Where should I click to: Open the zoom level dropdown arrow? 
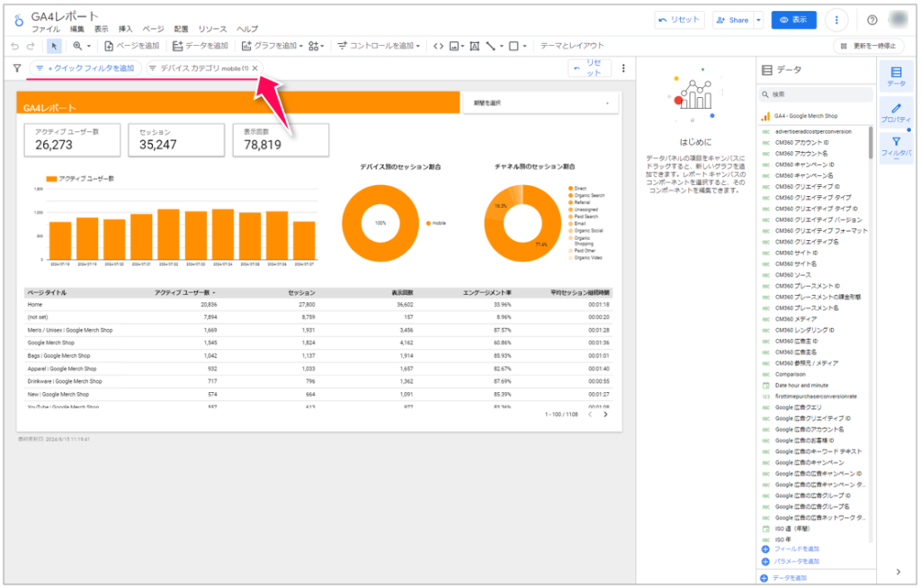[89, 46]
